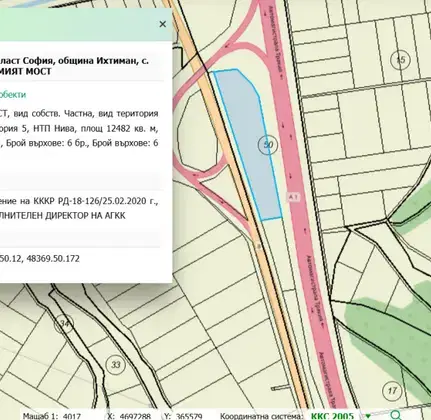Open the KKC 2005 coordinate system dropdown
431x420 pixels.
(332, 416)
